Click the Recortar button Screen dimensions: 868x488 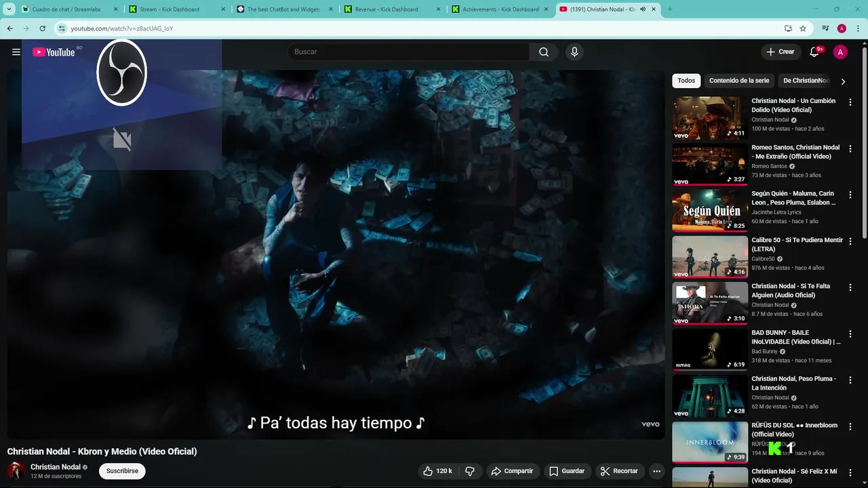pos(620,471)
